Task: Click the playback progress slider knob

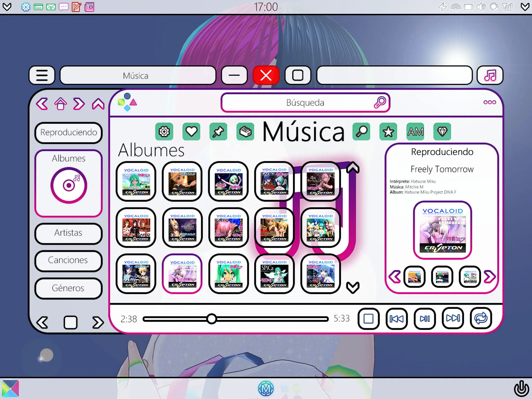Action: (212, 319)
